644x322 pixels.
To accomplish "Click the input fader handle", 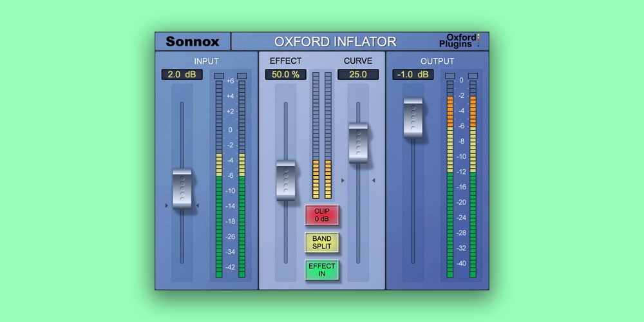I will coord(182,188).
